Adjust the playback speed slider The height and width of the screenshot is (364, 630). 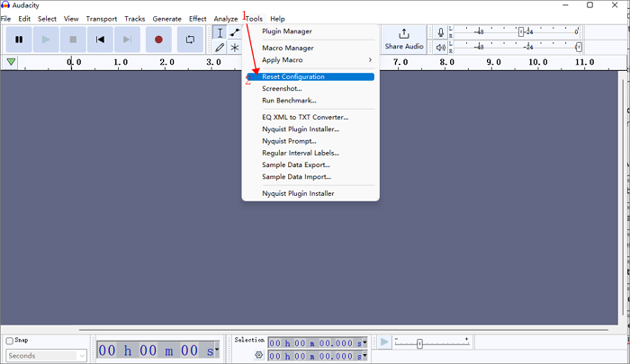click(419, 343)
